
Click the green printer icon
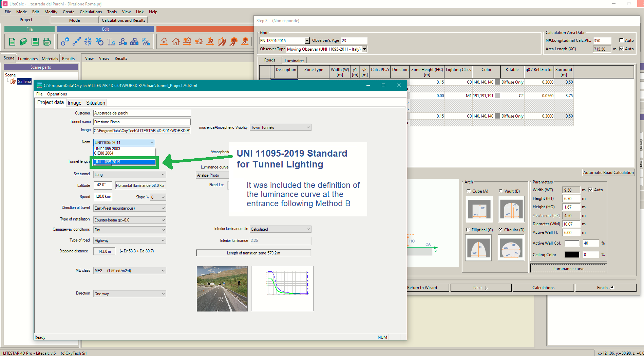pyautogui.click(x=47, y=42)
